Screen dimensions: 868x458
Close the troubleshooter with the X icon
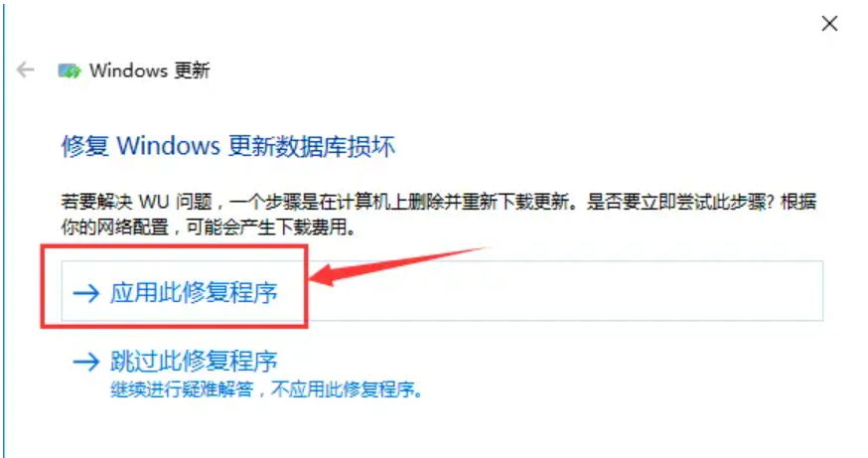click(829, 23)
